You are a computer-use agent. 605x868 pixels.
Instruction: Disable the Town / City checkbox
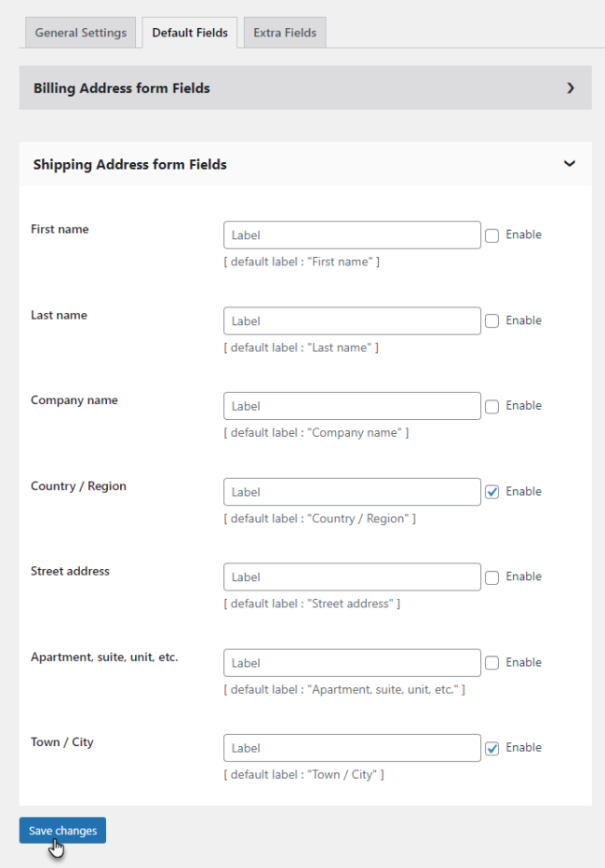click(492, 748)
